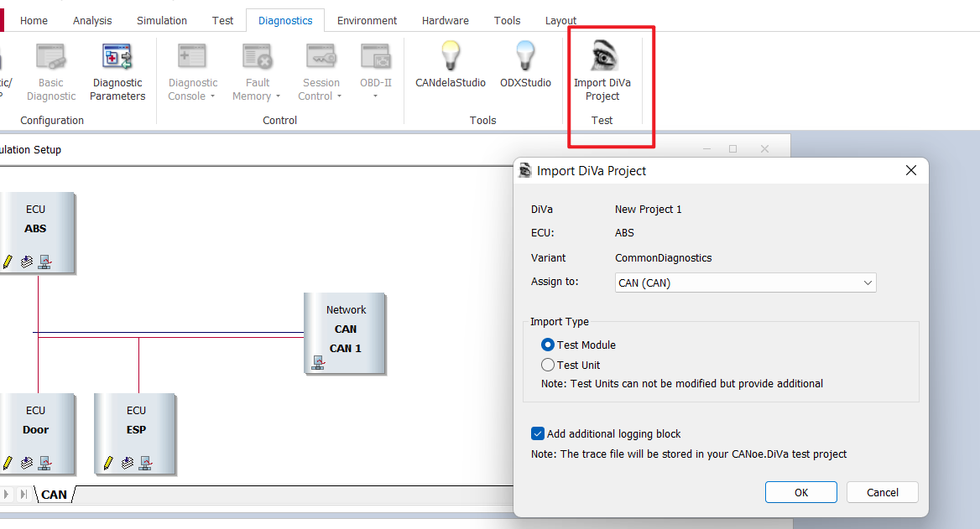Open the Tools ribbon tab

pos(507,21)
